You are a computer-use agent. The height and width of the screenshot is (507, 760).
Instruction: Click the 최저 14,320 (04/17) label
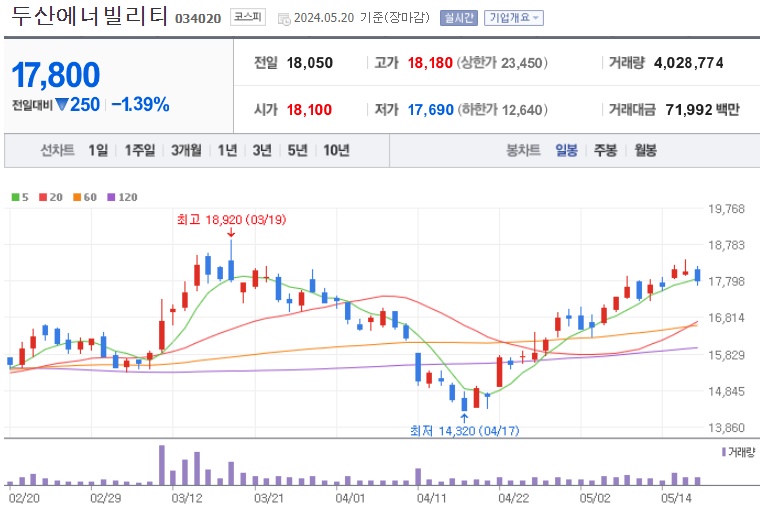pyautogui.click(x=464, y=430)
